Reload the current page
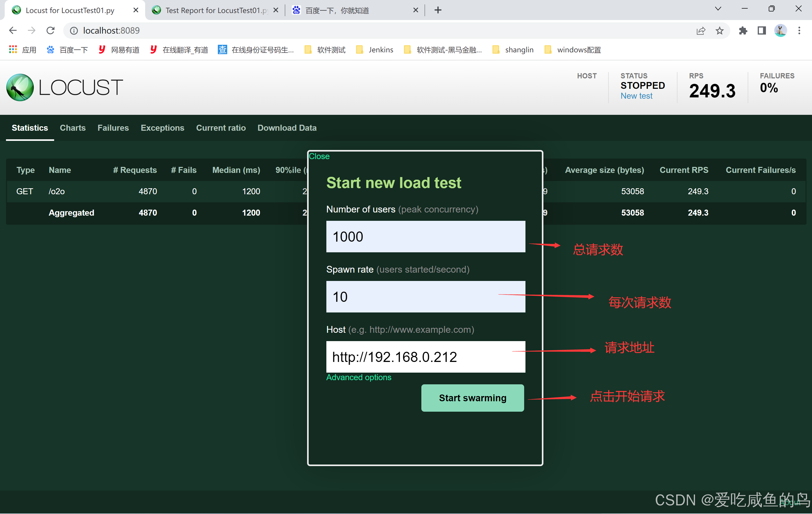The height and width of the screenshot is (514, 812). (50, 30)
